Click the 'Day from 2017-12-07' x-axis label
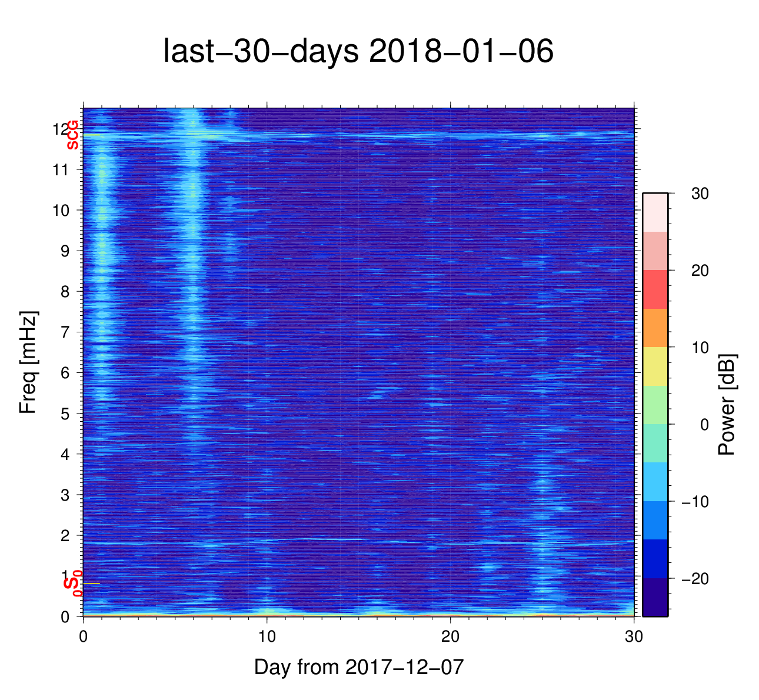Viewport: 759px width, 700px height. coord(359,667)
